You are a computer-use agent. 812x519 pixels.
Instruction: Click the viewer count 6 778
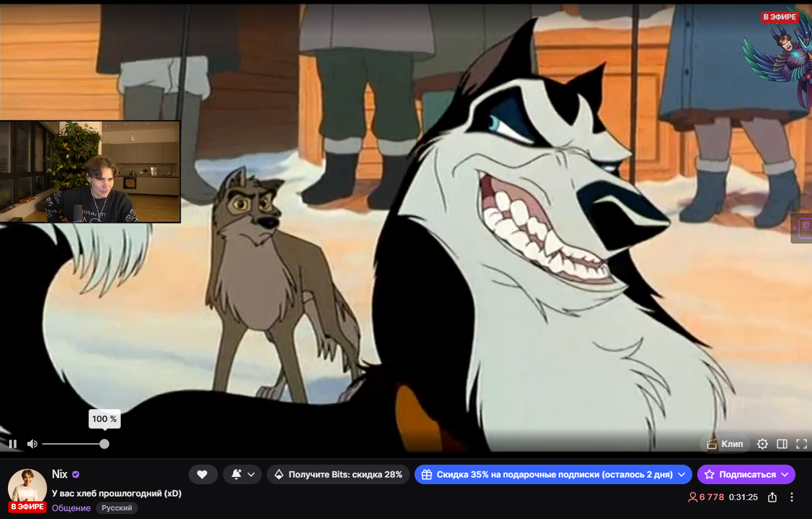pyautogui.click(x=706, y=497)
